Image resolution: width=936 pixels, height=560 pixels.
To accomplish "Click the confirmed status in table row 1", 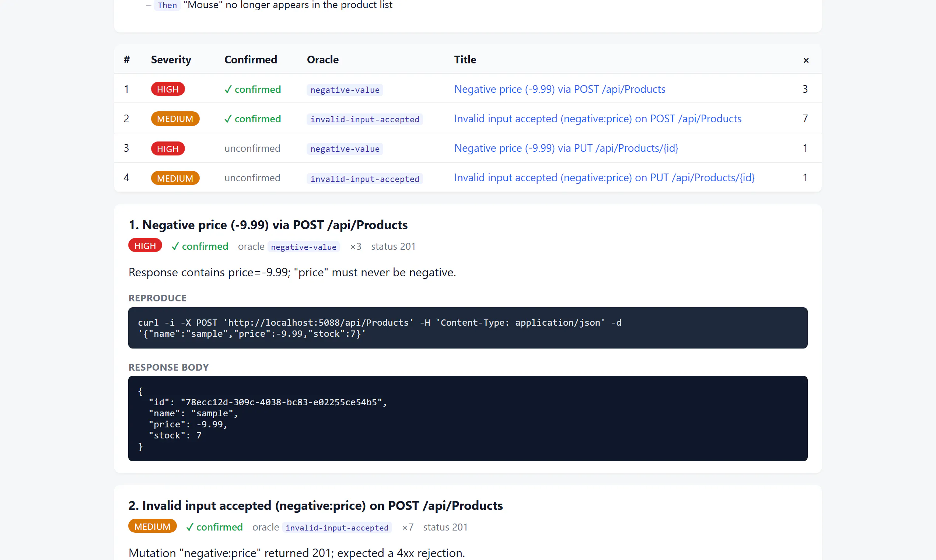I will [252, 89].
